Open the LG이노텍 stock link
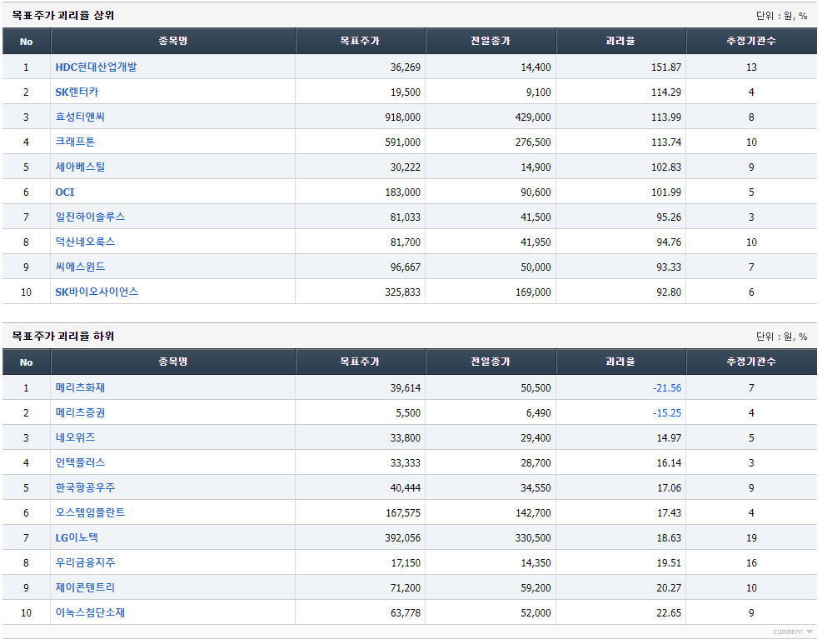The height and width of the screenshot is (644, 827). [x=77, y=537]
